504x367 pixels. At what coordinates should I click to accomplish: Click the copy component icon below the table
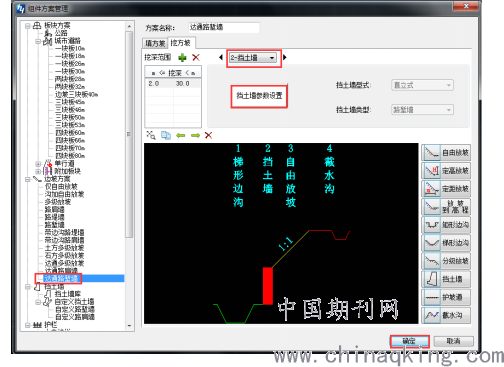[166, 135]
